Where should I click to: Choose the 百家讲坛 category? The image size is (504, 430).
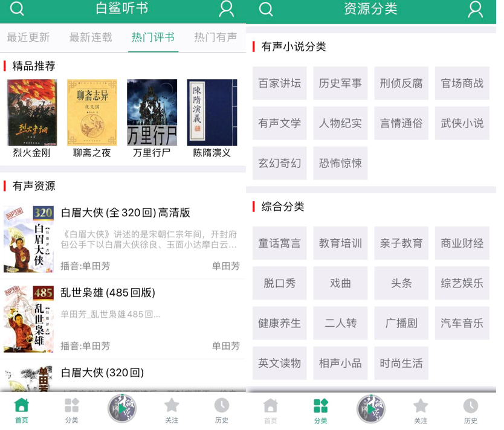[280, 83]
